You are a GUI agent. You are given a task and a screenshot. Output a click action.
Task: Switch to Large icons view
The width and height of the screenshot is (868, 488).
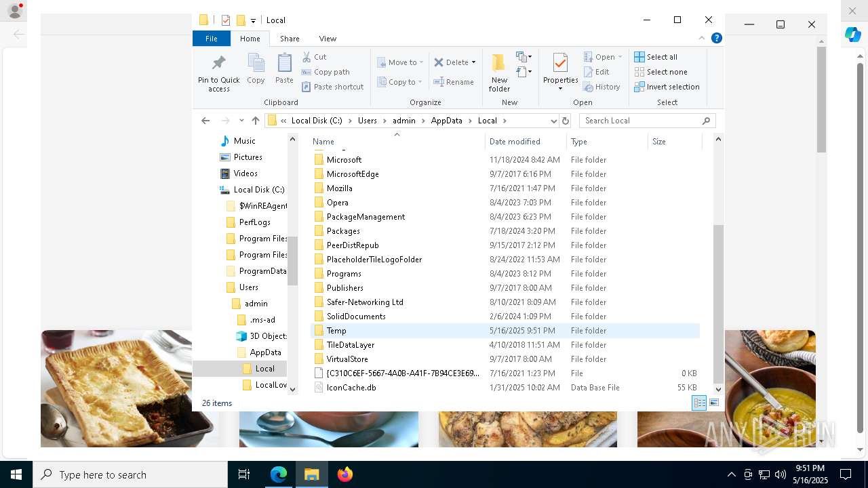tap(714, 403)
